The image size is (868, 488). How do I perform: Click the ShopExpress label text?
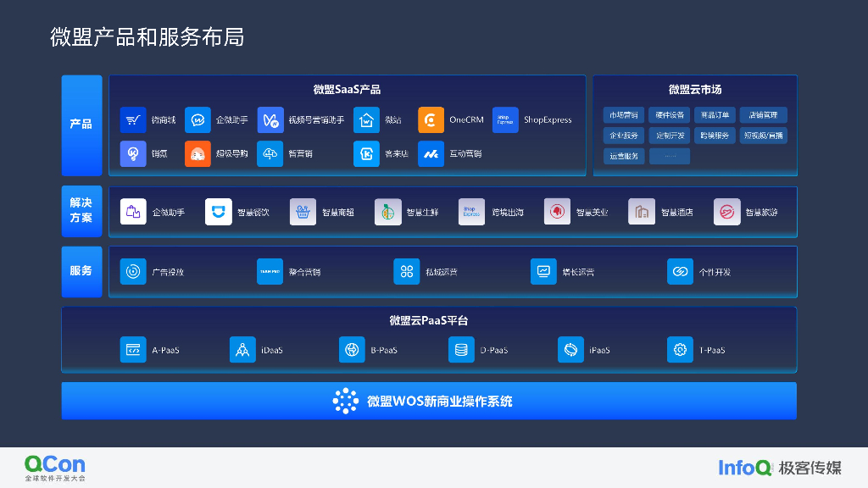pyautogui.click(x=548, y=120)
